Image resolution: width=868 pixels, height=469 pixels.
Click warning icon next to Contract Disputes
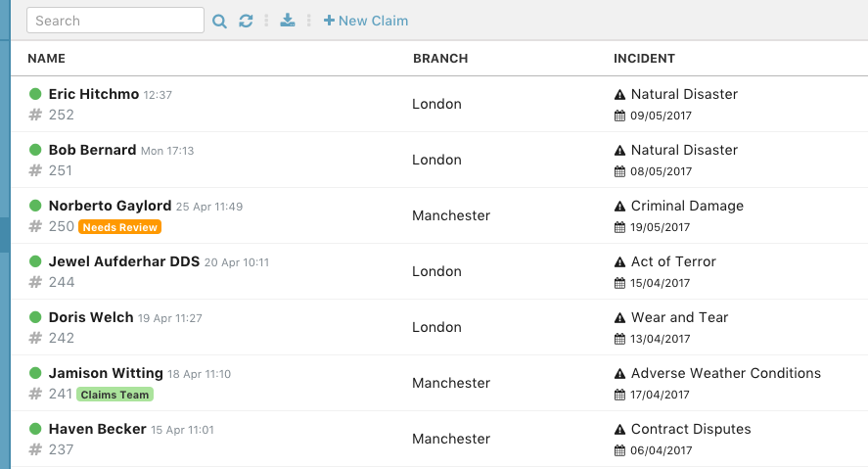click(620, 430)
